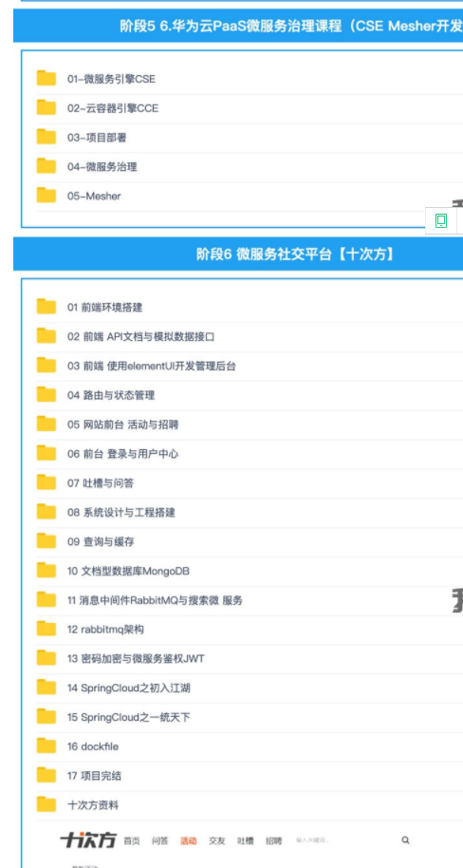
Task: Click the text 05 网站前台 活动与招聘
Action: (122, 425)
